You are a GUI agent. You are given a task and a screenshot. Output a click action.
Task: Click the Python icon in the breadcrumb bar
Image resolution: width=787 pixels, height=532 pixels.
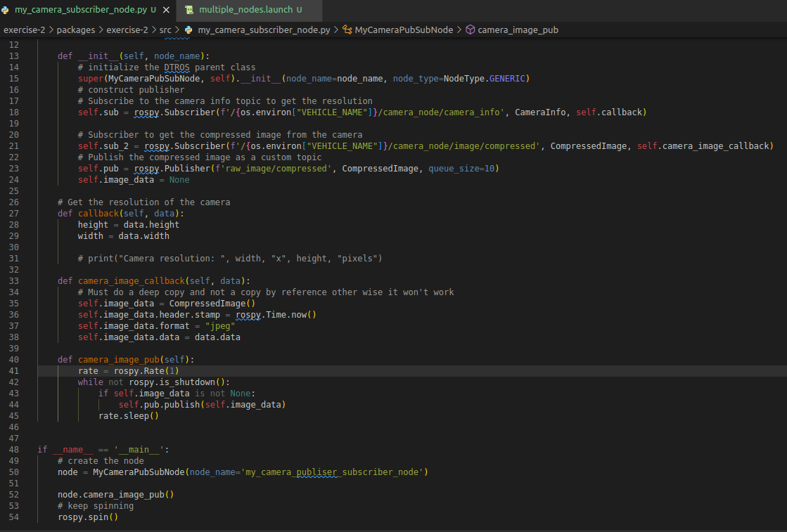tap(188, 30)
